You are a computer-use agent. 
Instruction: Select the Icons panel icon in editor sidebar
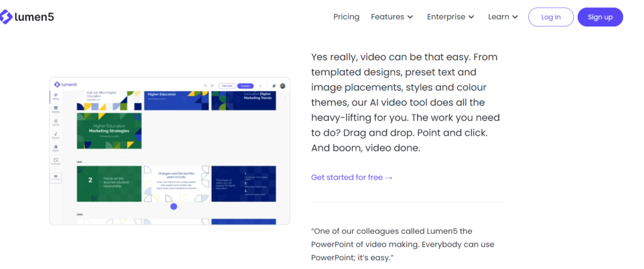coord(56,123)
